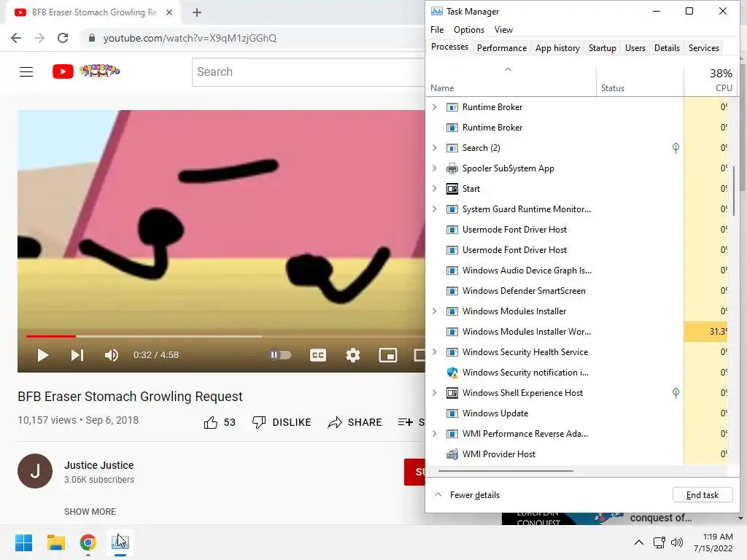The image size is (747, 560).
Task: Open the Justice Justice channel name link
Action: [99, 465]
